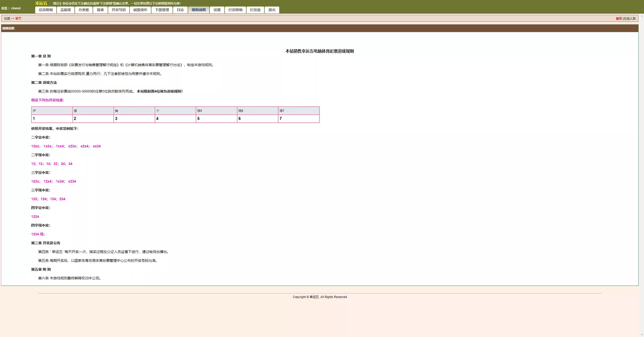
Task: Open the 开奖号码 tab
Action: pyautogui.click(x=119, y=10)
